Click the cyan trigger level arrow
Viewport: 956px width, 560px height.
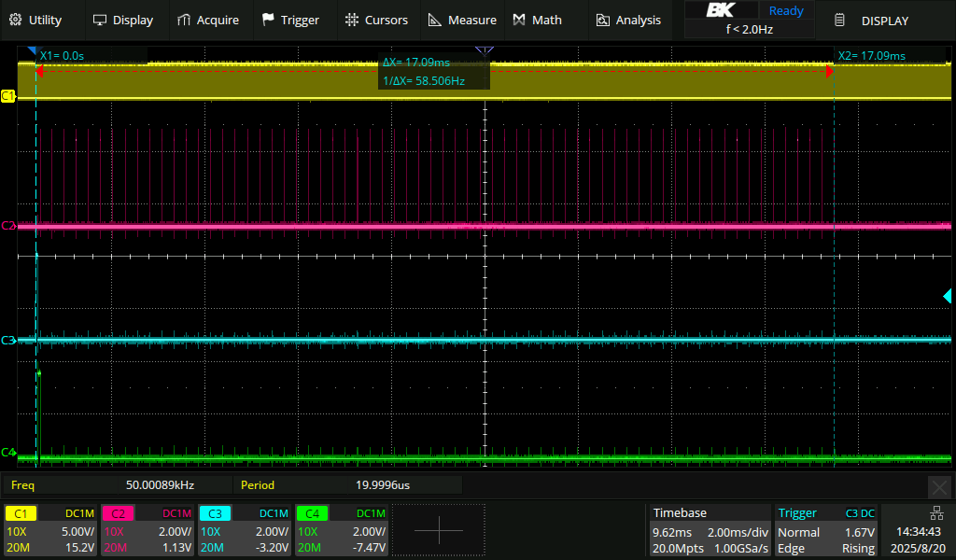(x=947, y=296)
